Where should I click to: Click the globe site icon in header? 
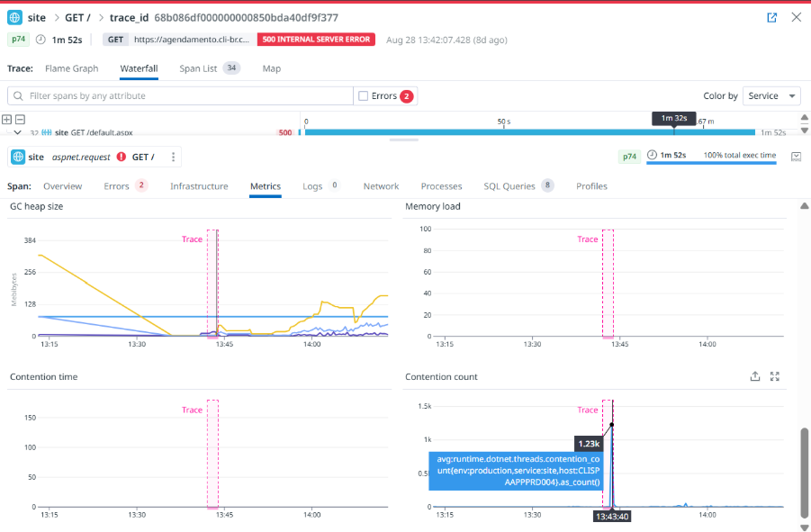(x=15, y=17)
